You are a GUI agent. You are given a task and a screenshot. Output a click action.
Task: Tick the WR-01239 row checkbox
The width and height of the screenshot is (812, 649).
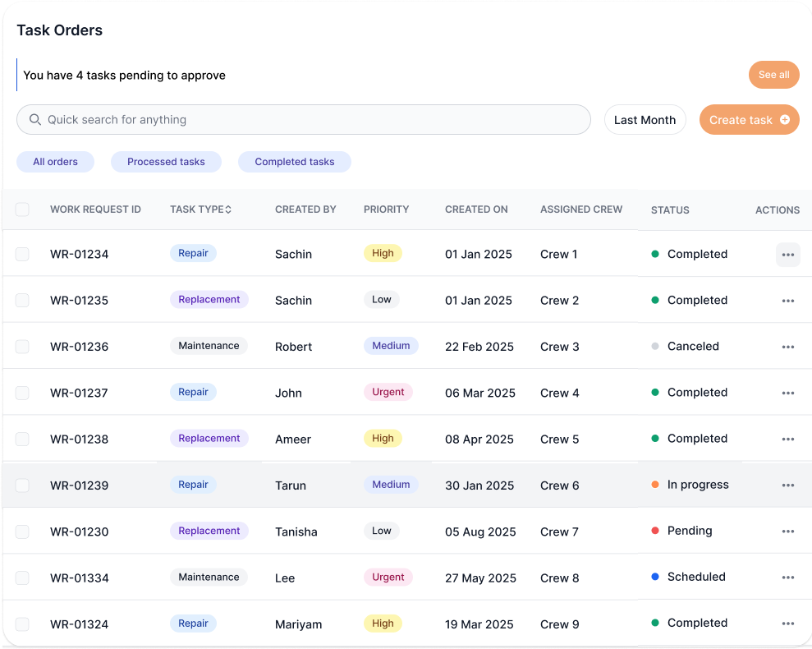coord(22,486)
